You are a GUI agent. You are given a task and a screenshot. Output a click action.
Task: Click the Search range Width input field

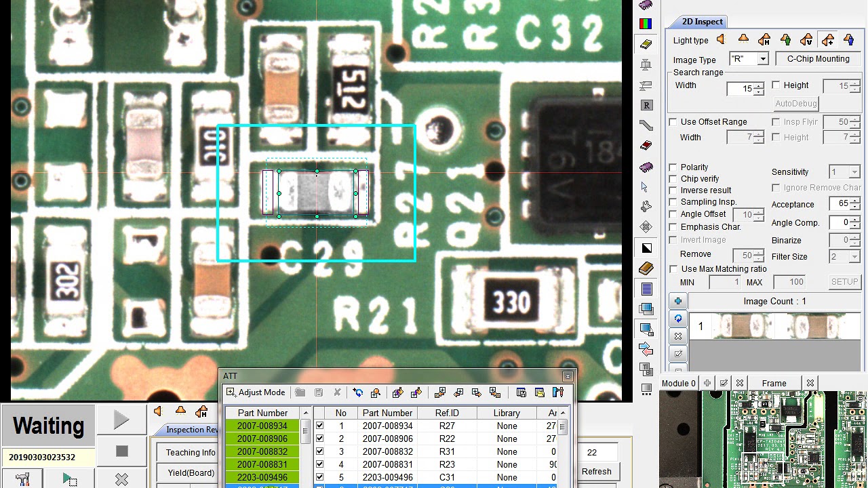click(x=740, y=88)
